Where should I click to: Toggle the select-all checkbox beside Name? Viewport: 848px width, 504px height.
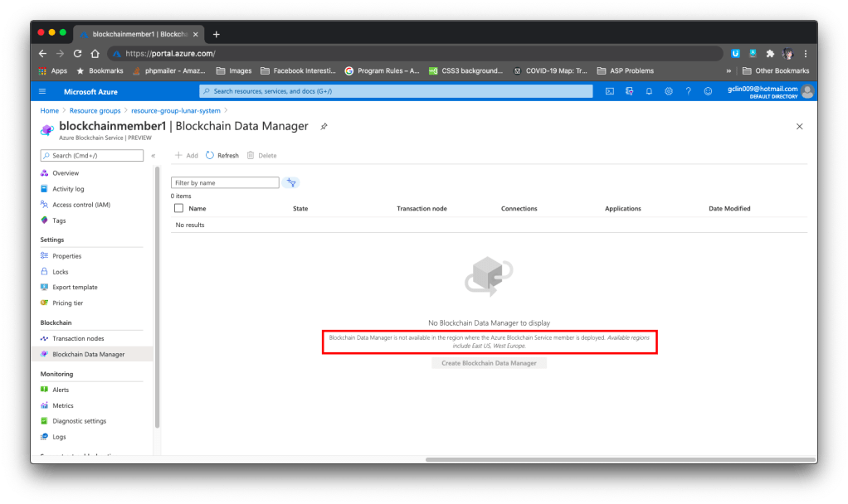178,209
